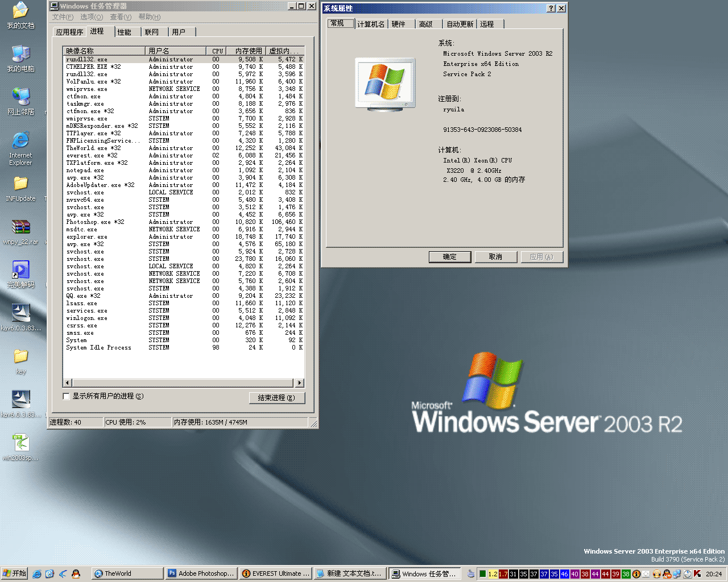Open the INFUpdate folder on the desktop
Viewport: 728px width, 582px height.
tap(20, 189)
